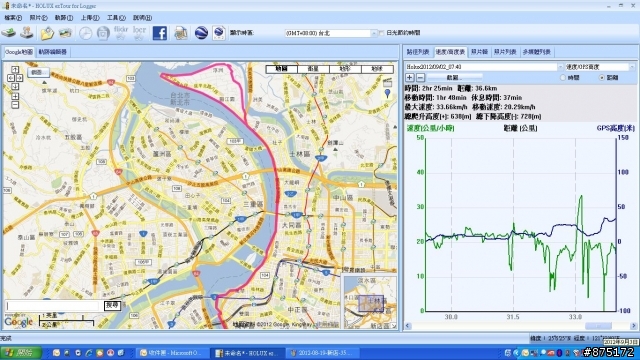Click the export report toolbar icon
The width and height of the screenshot is (640, 360).
181,33
